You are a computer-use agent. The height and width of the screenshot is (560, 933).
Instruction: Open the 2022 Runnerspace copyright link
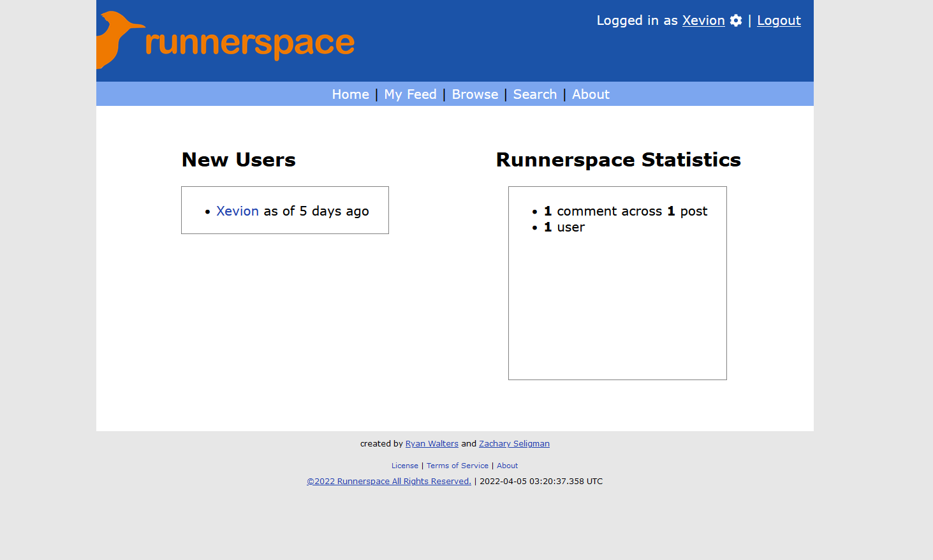pos(389,481)
